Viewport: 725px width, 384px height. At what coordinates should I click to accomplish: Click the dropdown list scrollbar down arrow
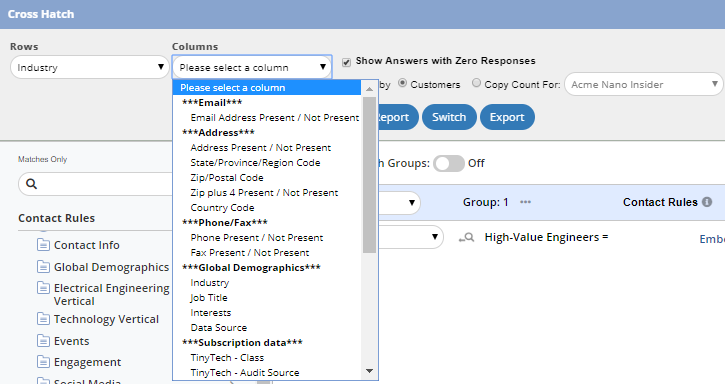[369, 371]
